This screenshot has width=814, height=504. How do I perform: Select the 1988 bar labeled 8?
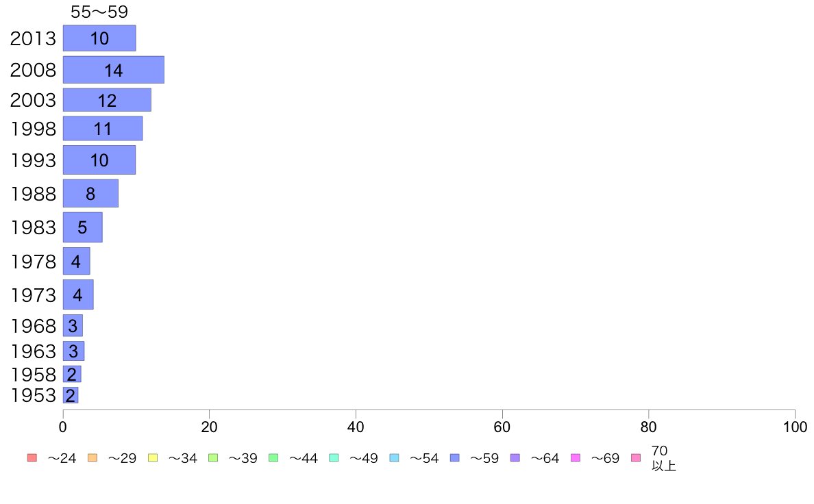pos(91,193)
